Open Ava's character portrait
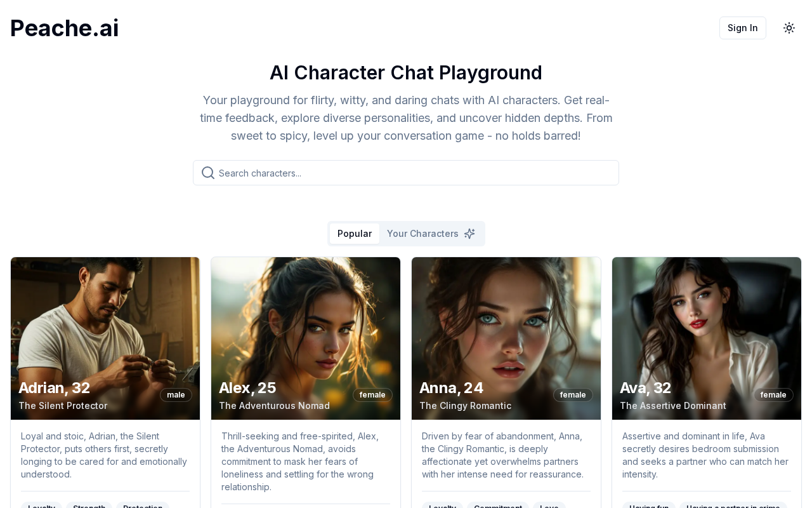812x508 pixels. (707, 338)
